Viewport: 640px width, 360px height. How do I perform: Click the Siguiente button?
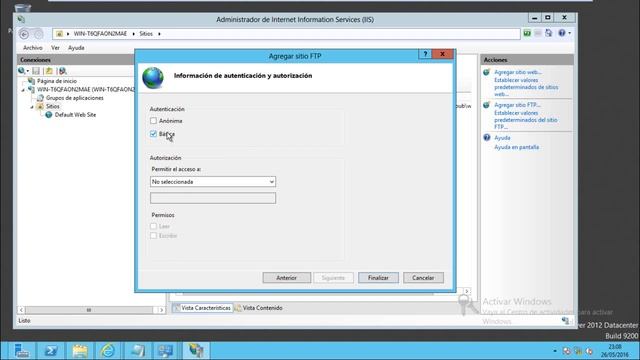click(x=333, y=278)
